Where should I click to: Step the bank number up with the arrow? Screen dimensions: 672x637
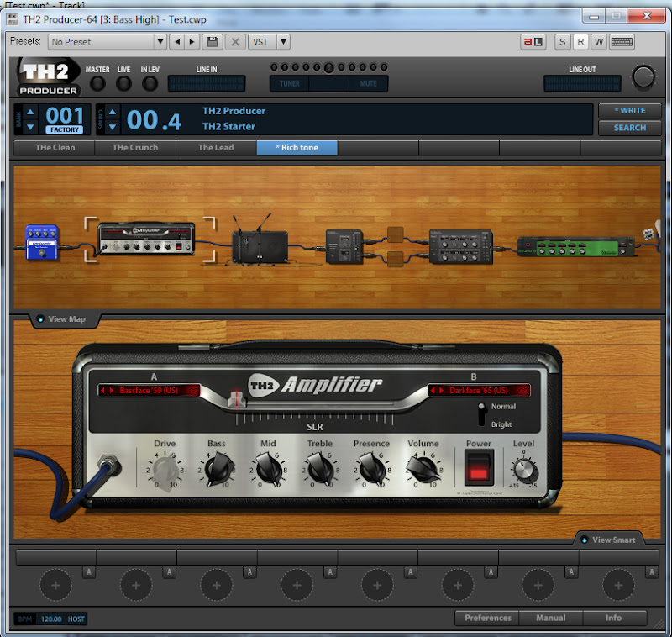click(30, 112)
